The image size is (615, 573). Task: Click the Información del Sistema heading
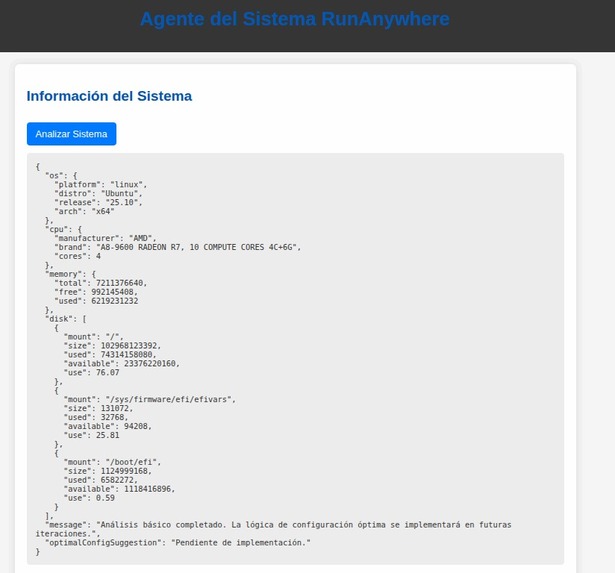[x=109, y=96]
